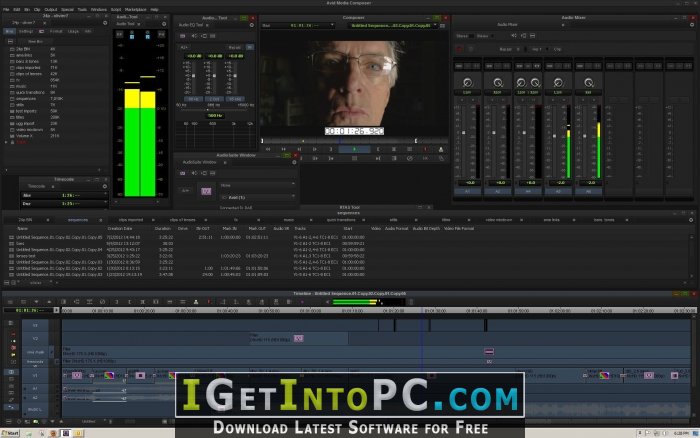Click the 15 kHz button in Audio EQ Tool
700x438 pixels.
(x=236, y=99)
